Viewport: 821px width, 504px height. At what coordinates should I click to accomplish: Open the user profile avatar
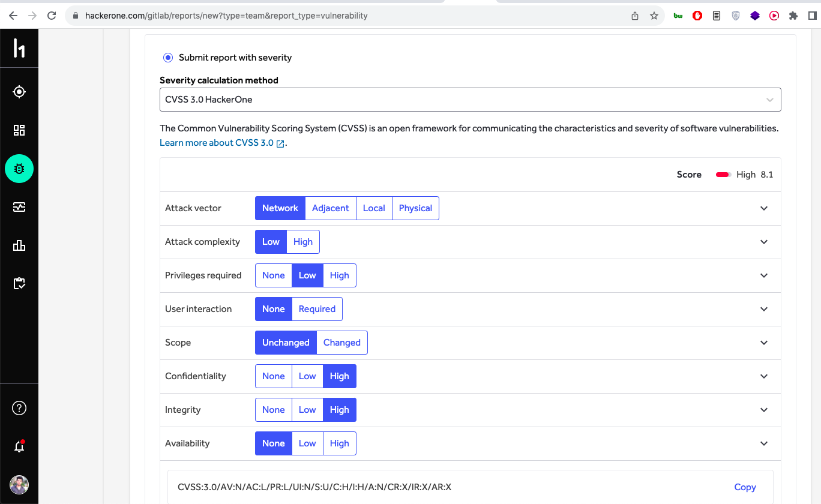click(19, 485)
